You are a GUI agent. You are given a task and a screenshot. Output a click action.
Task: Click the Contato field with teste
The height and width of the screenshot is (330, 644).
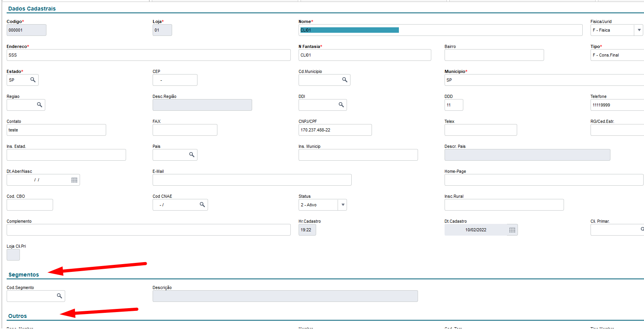pyautogui.click(x=56, y=130)
